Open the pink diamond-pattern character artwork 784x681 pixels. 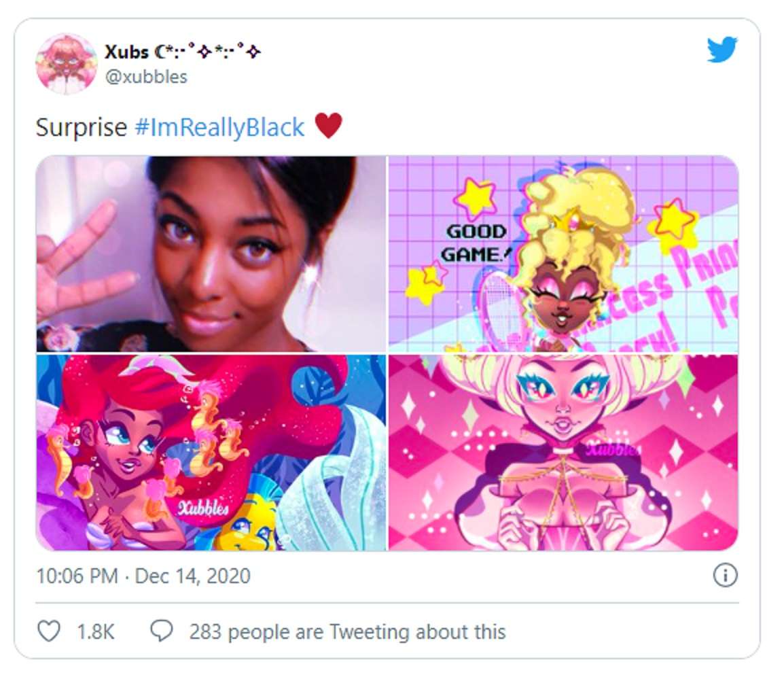[x=563, y=453]
